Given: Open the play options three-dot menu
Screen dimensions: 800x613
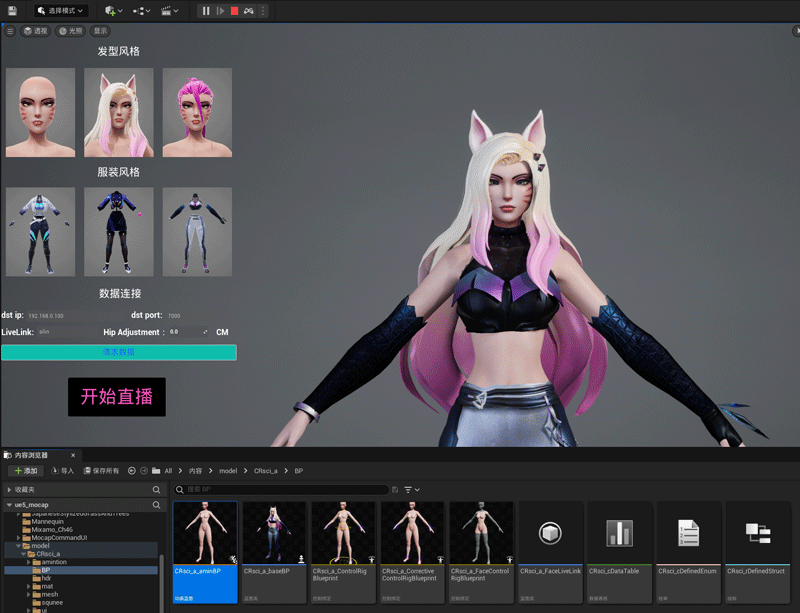Looking at the screenshot, I should pyautogui.click(x=262, y=10).
